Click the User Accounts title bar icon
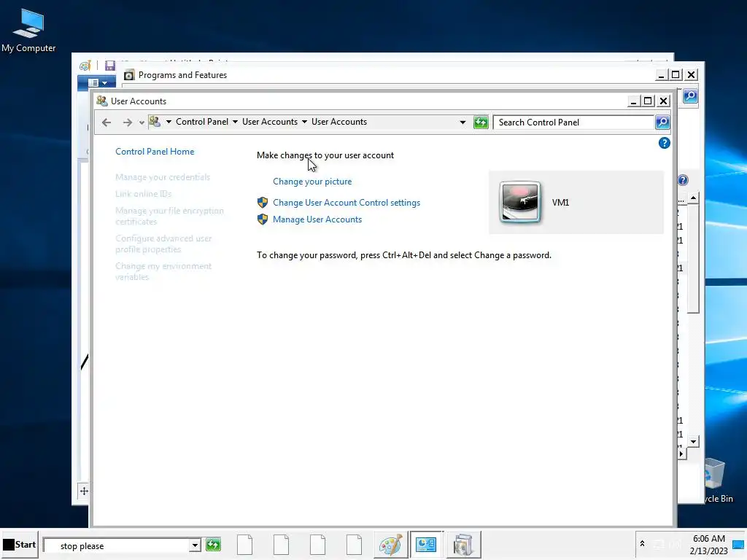Image resolution: width=747 pixels, height=560 pixels. (x=102, y=101)
